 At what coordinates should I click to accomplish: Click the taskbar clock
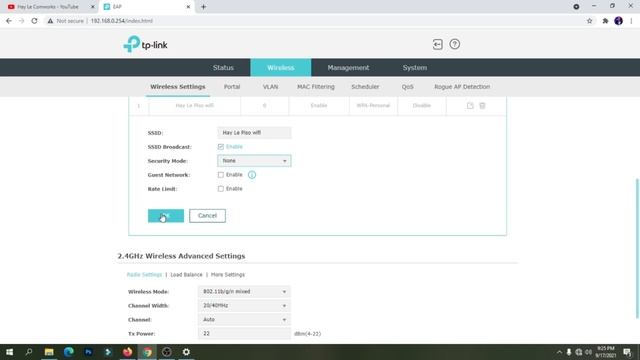point(605,352)
